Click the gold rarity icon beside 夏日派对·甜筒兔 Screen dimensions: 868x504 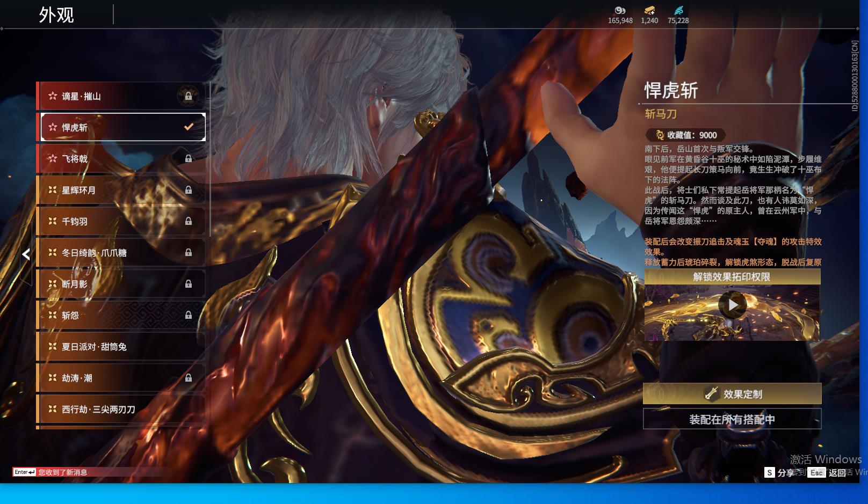(x=53, y=346)
